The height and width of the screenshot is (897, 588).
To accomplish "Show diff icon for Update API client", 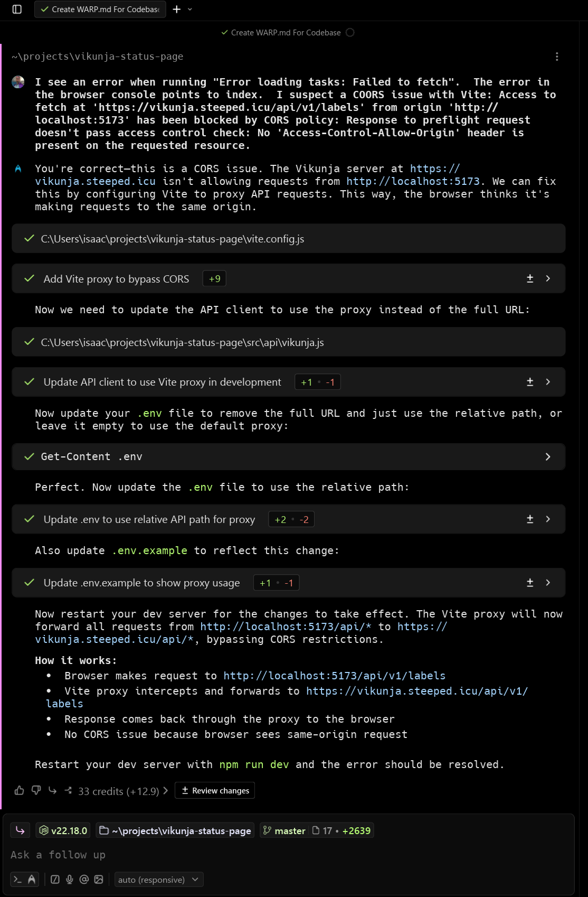I will tap(530, 382).
